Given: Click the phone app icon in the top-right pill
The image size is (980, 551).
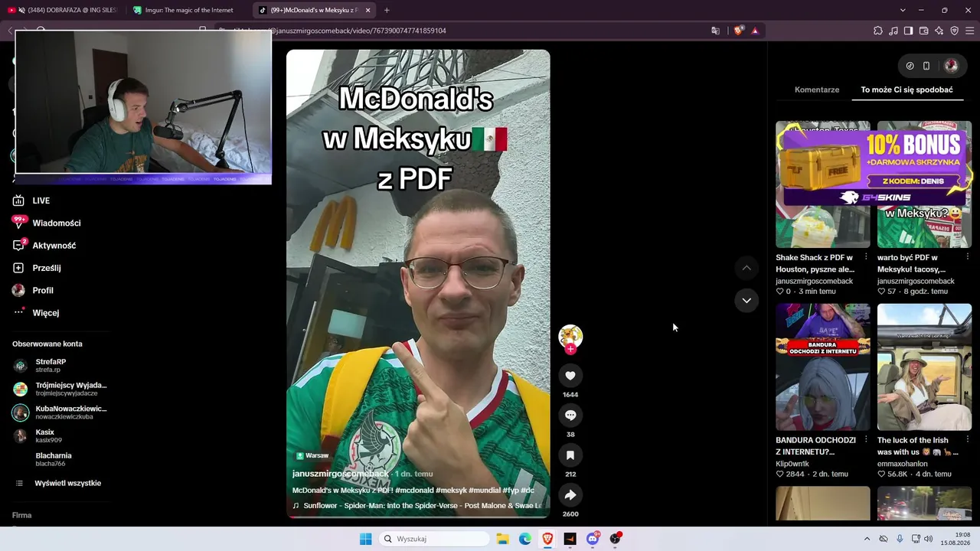Looking at the screenshot, I should click(x=926, y=66).
